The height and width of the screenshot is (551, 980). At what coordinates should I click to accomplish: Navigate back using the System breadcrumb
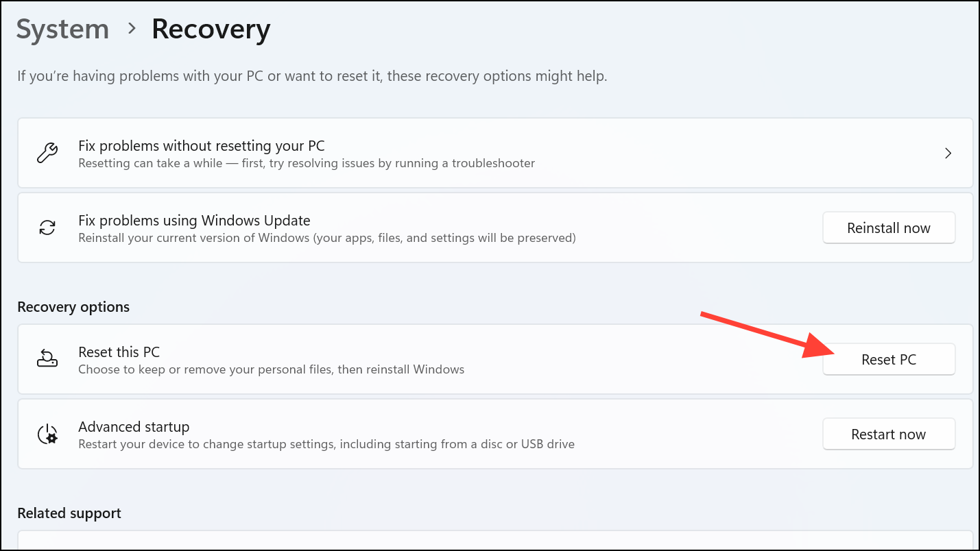pyautogui.click(x=62, y=29)
